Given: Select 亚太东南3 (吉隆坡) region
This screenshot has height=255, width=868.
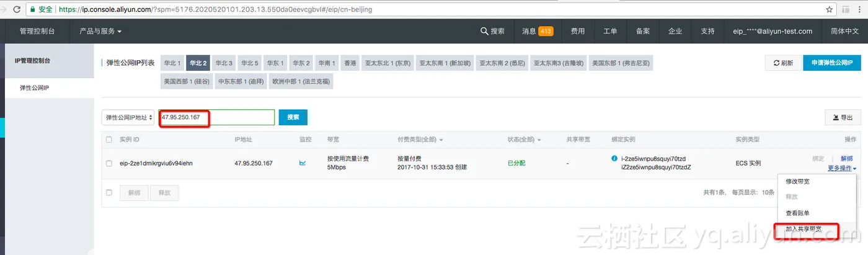Looking at the screenshot, I should click(559, 63).
